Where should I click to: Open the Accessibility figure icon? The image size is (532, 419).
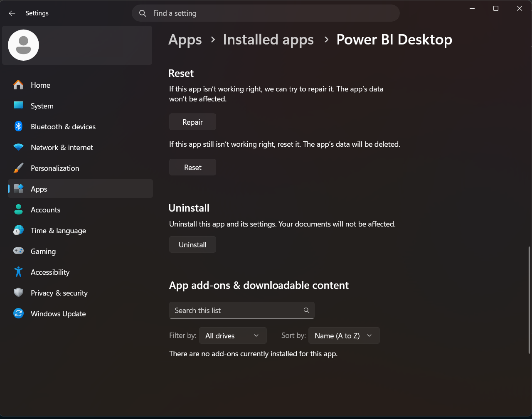[18, 272]
